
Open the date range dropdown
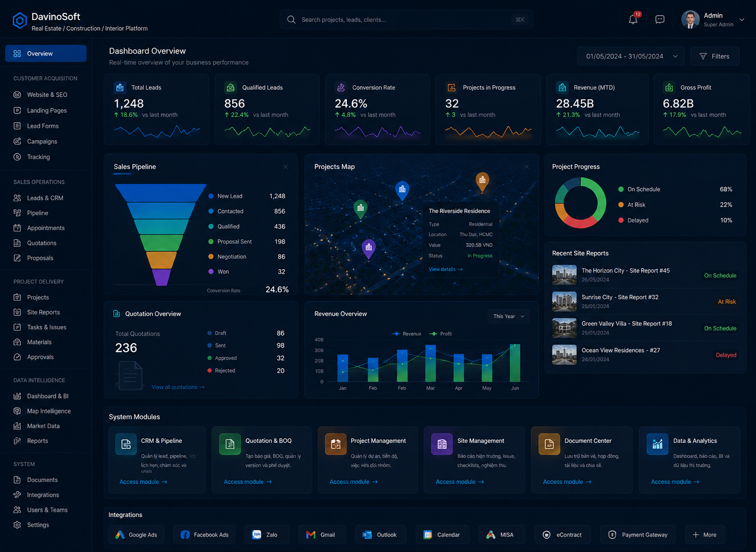click(631, 56)
